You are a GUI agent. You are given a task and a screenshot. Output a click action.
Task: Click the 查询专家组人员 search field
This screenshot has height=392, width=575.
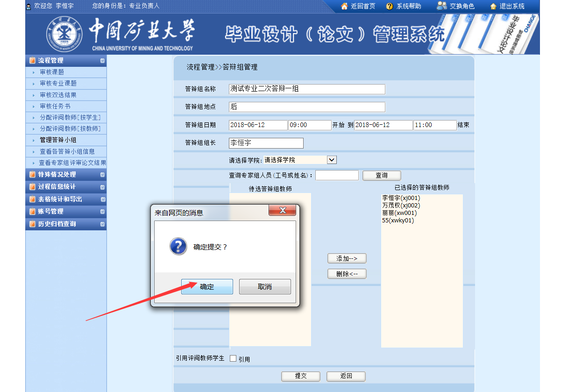point(337,175)
